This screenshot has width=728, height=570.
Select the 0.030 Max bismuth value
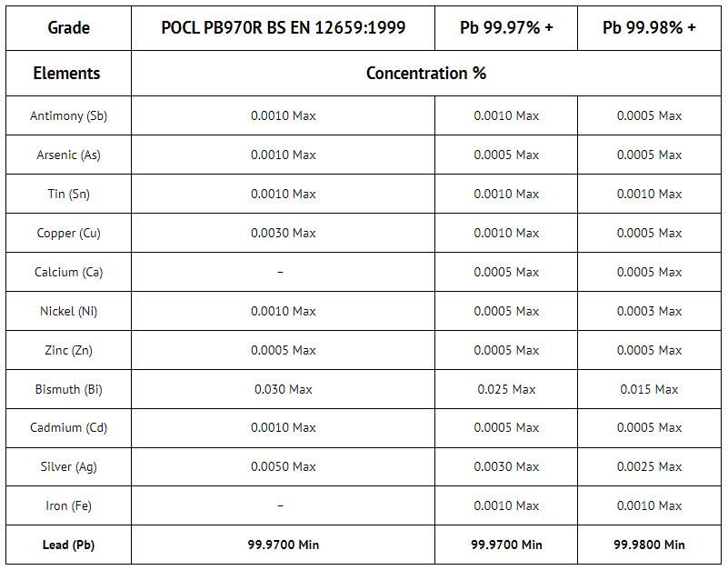[x=283, y=389]
